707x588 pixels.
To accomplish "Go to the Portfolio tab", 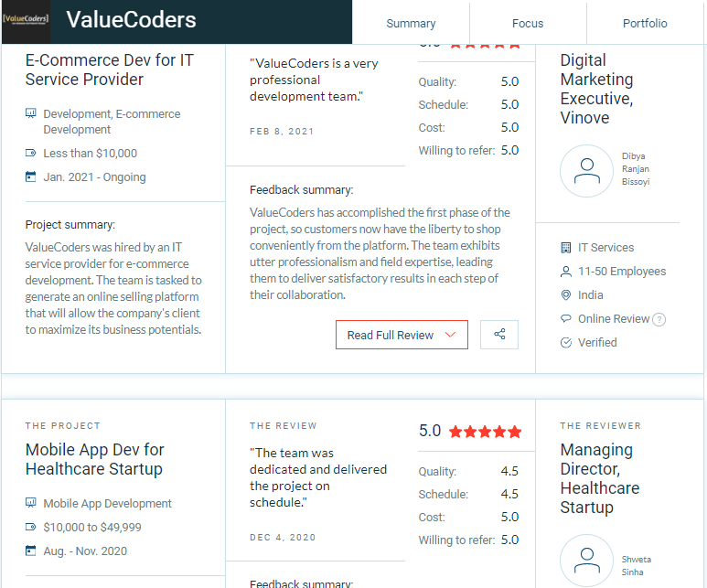I will click(x=645, y=23).
